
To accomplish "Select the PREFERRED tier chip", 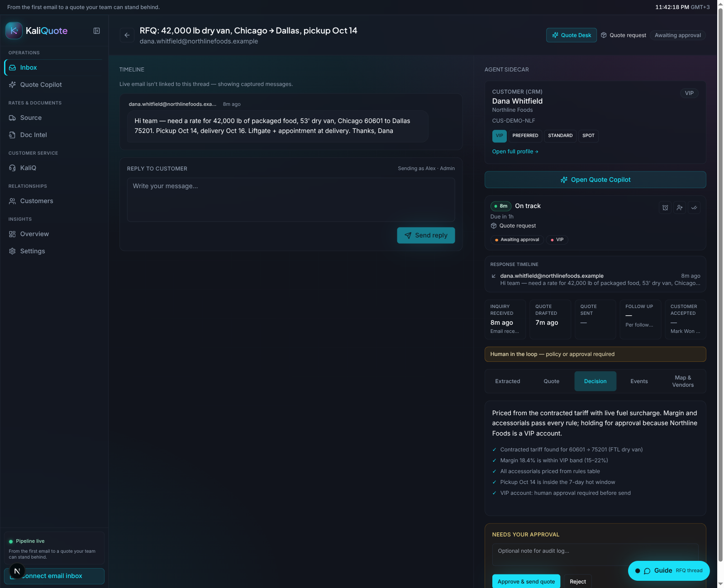I will tap(525, 136).
